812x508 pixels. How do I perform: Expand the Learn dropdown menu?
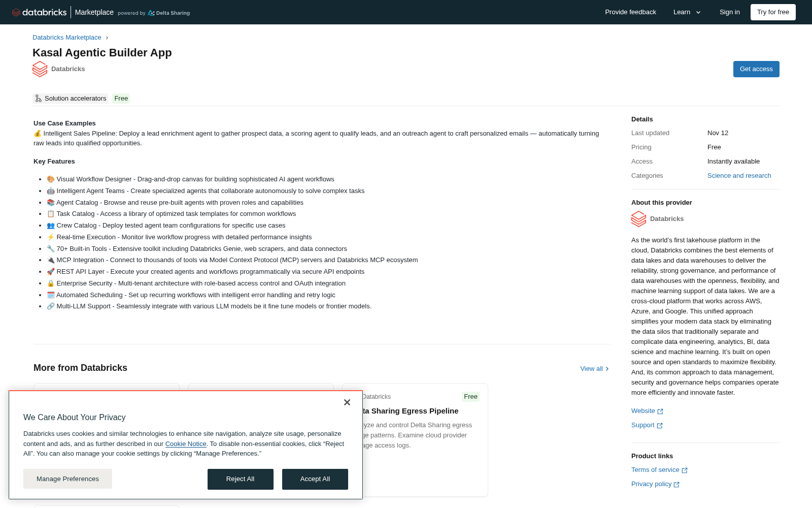(x=687, y=12)
